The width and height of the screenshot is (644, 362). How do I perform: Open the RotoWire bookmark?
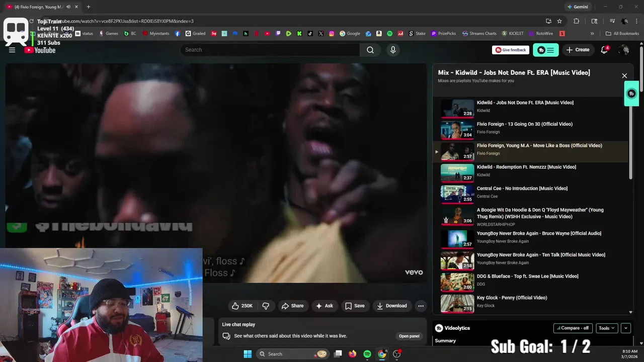(540, 34)
